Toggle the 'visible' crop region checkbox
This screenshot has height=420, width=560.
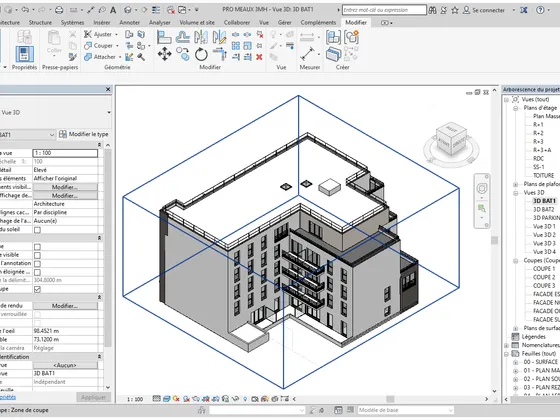pyautogui.click(x=37, y=255)
